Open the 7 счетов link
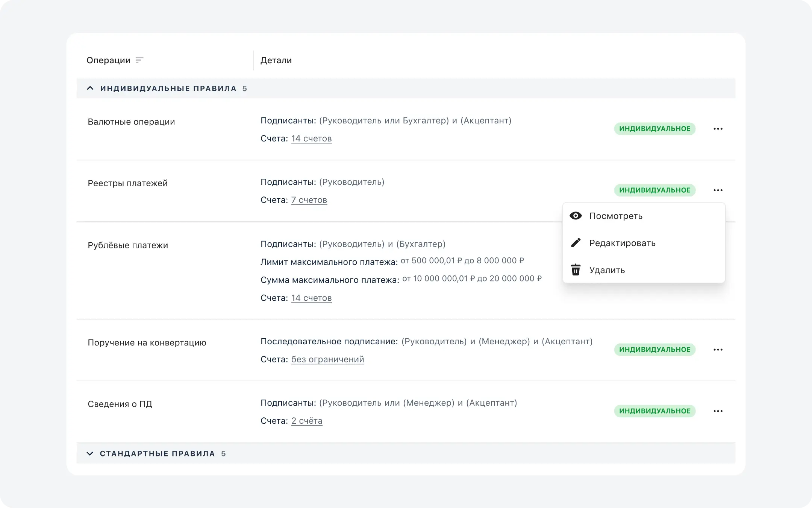 point(309,200)
